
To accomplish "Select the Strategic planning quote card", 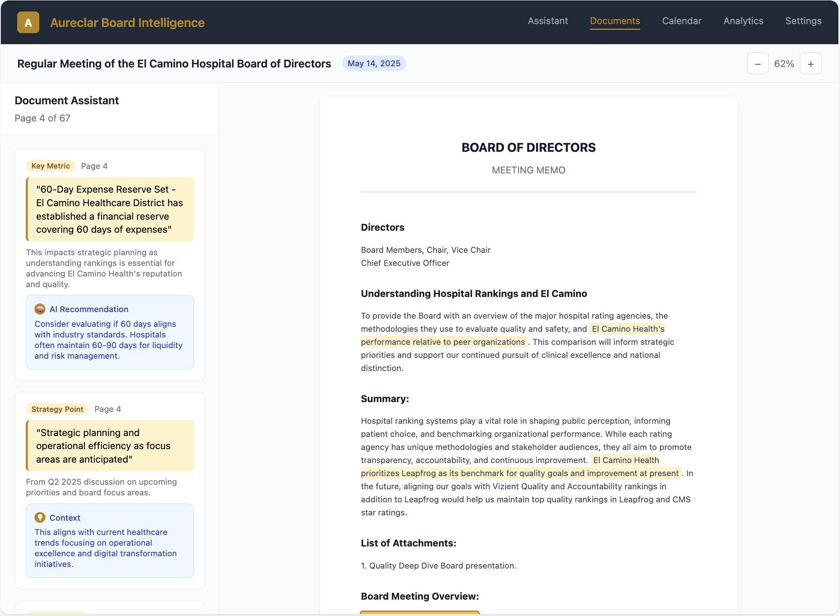I will 110,445.
